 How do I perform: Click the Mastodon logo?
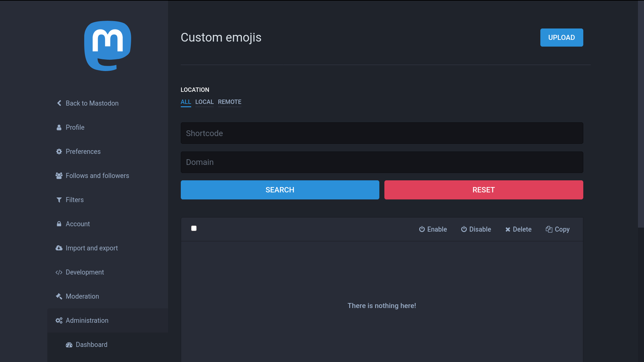click(x=107, y=46)
